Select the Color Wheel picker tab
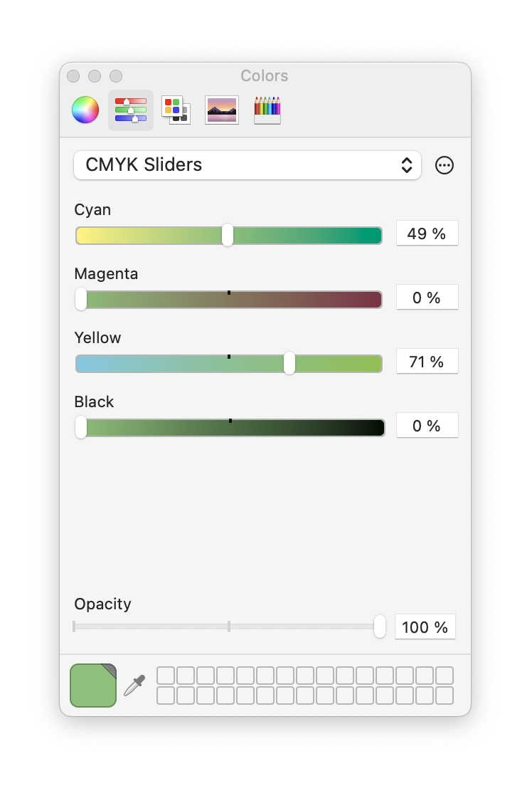Image resolution: width=532 pixels, height=793 pixels. (x=85, y=110)
